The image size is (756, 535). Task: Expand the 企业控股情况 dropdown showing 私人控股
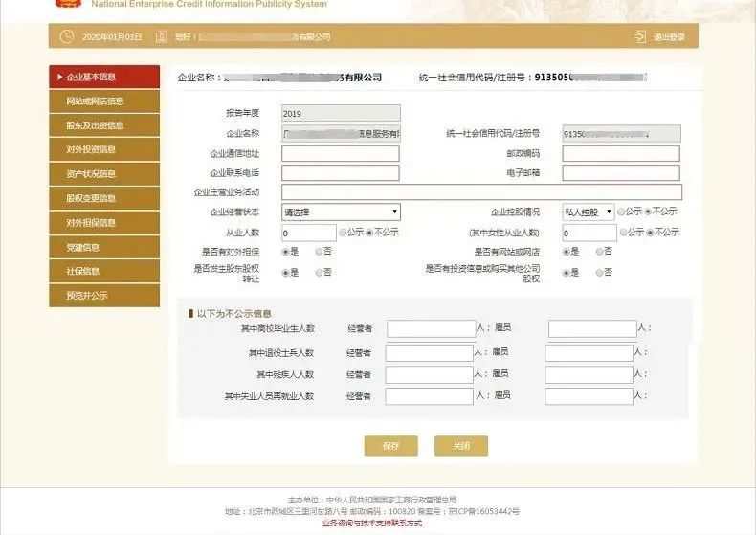pyautogui.click(x=589, y=212)
